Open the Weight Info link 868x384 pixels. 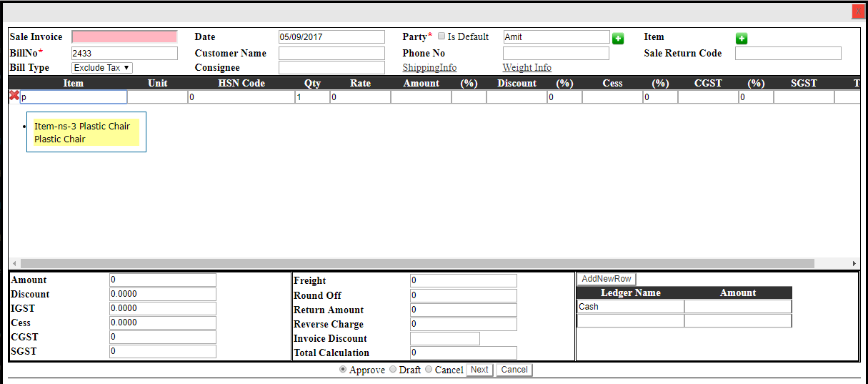pyautogui.click(x=527, y=68)
